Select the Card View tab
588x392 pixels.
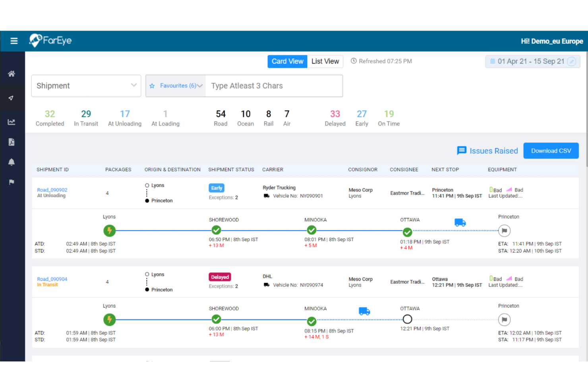pyautogui.click(x=287, y=61)
